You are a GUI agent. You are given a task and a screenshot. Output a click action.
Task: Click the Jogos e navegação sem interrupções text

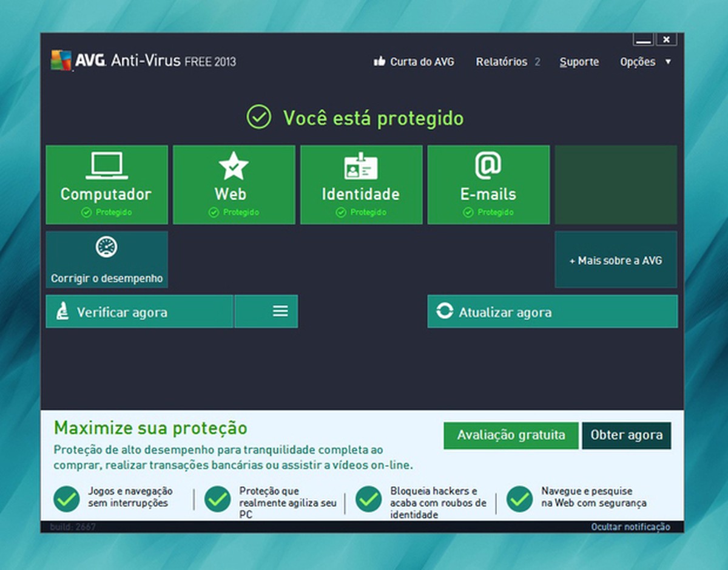click(130, 497)
